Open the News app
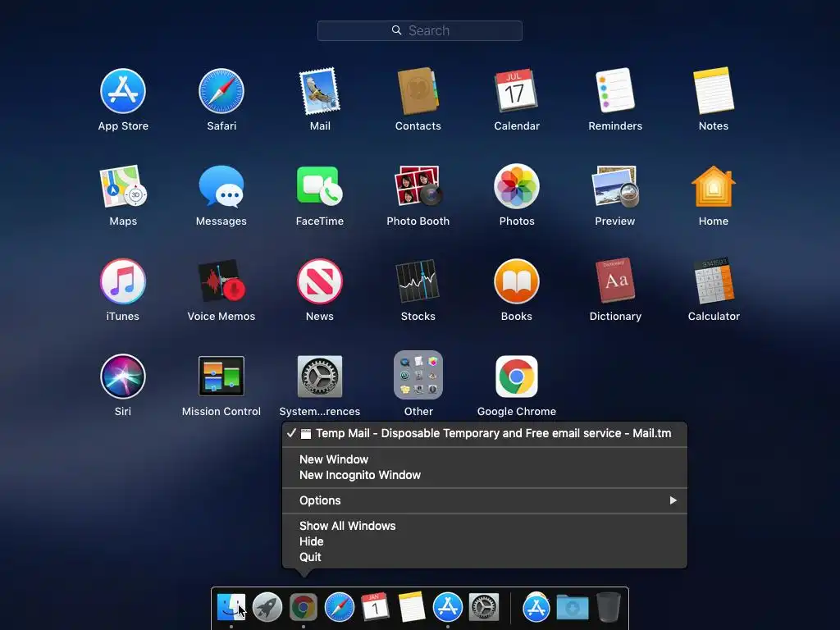 tap(320, 281)
